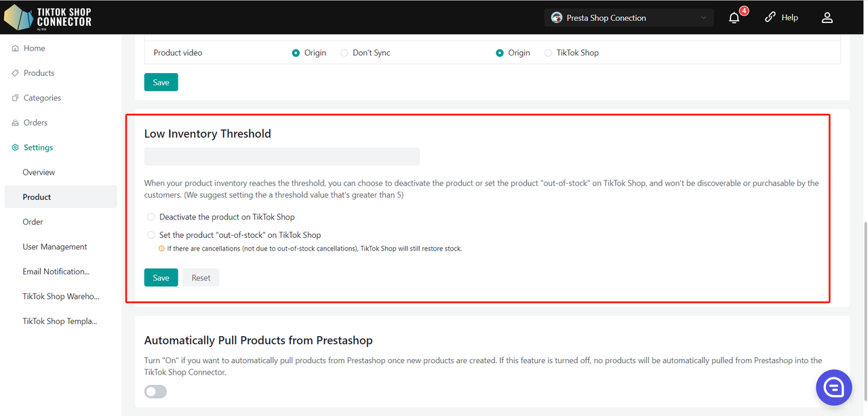Open the chat support bubble
868x416 pixels.
click(833, 388)
